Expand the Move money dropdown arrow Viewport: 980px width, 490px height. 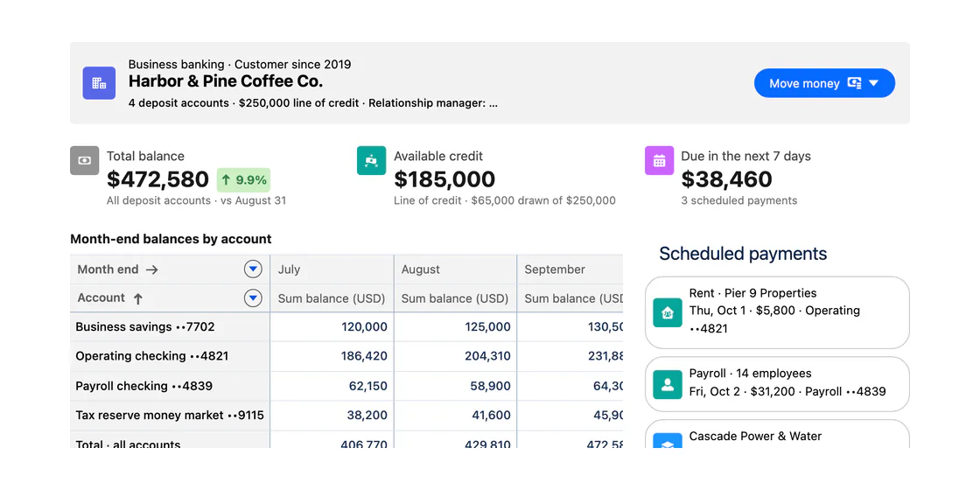[874, 83]
